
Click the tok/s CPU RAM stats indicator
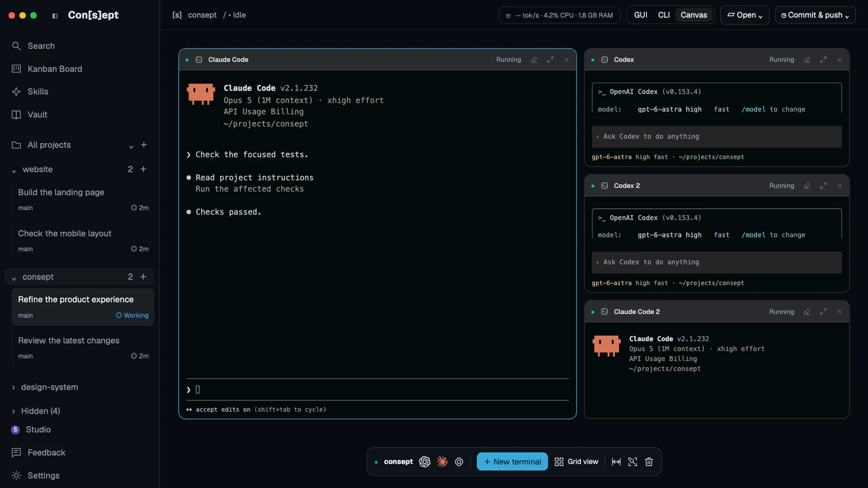pyautogui.click(x=559, y=15)
